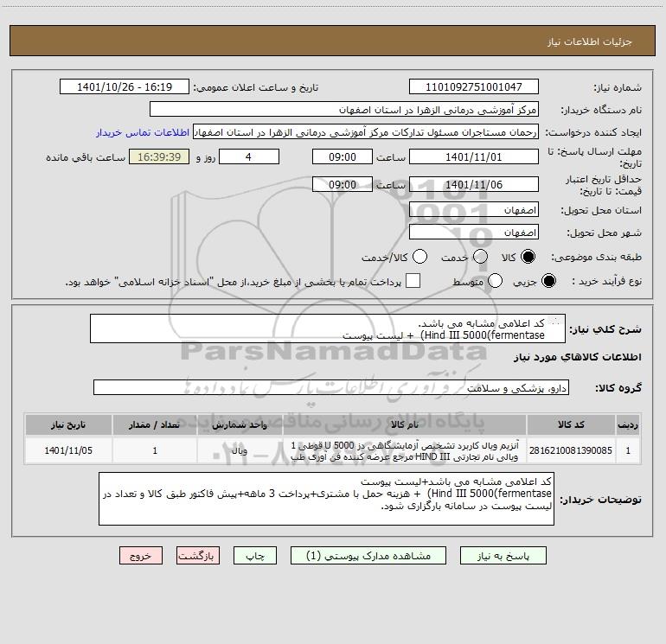Click the delivery province field 'اصفهان'
Screen dimensions: 666x644
tap(474, 210)
